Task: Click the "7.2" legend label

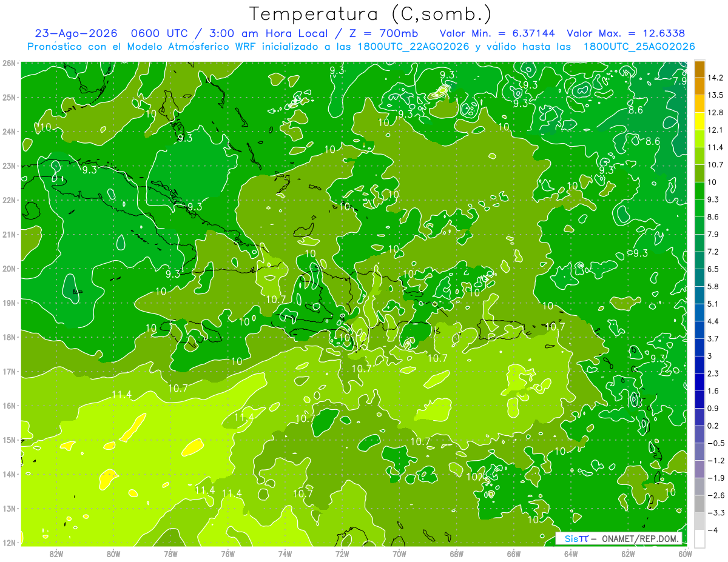Action: click(x=713, y=252)
